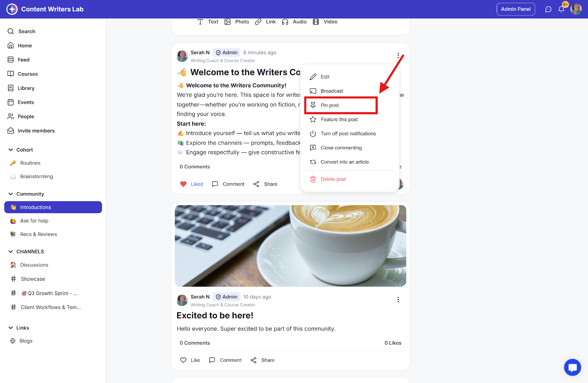Open the notifications bell icon
Screen dimensions: 588x383
561,9
